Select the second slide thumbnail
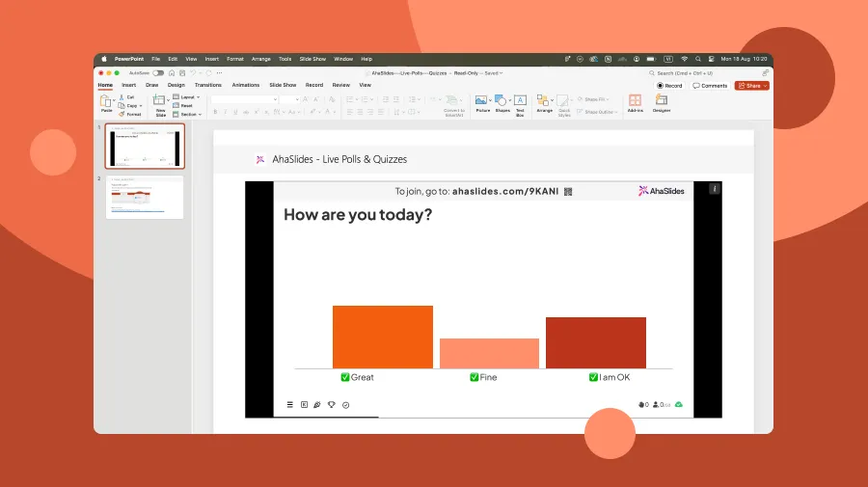The height and width of the screenshot is (487, 868). click(x=145, y=198)
